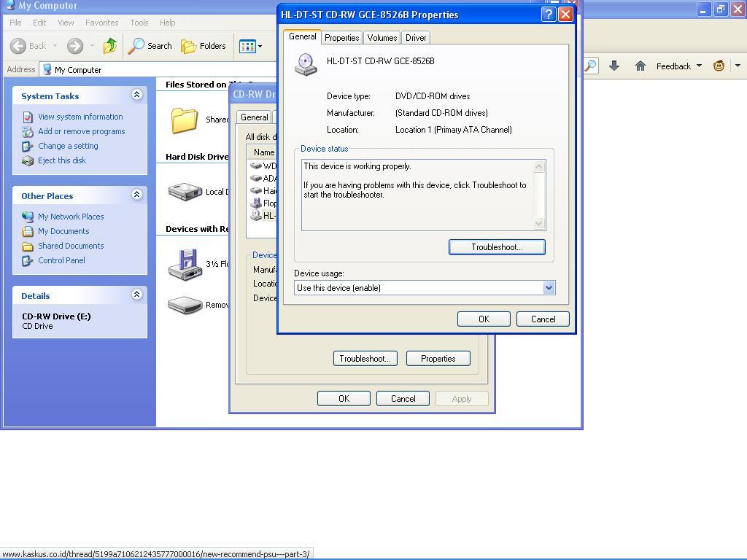The image size is (747, 560).
Task: Click Cancel in GCE-8526B Properties dialog
Action: pos(543,319)
